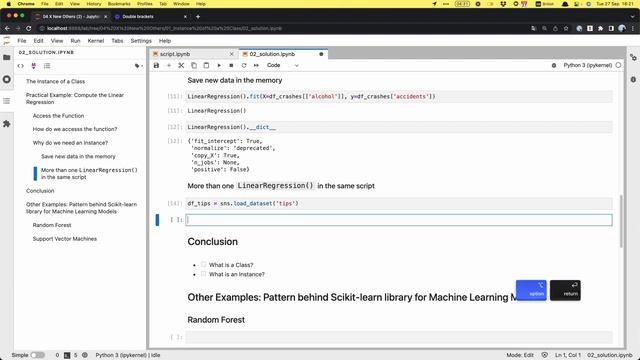This screenshot has width=640, height=360.
Task: Close the script.ipynb tab
Action: coord(231,54)
